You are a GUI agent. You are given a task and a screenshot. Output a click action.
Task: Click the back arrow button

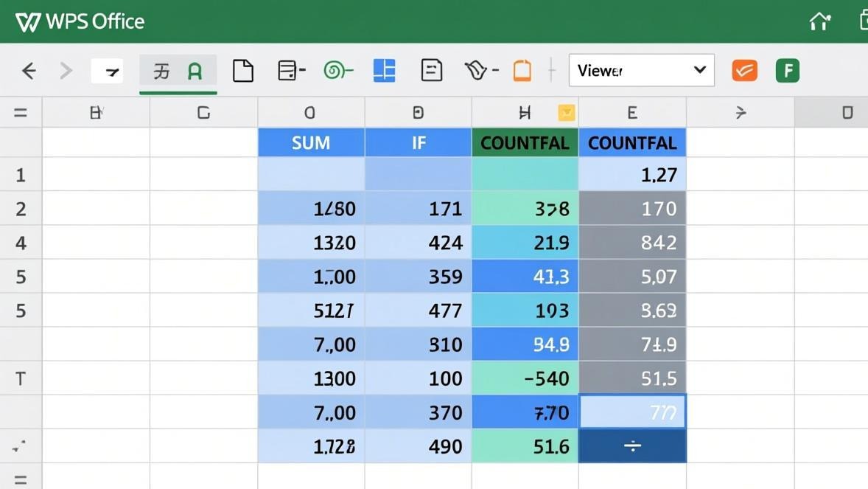pos(29,71)
